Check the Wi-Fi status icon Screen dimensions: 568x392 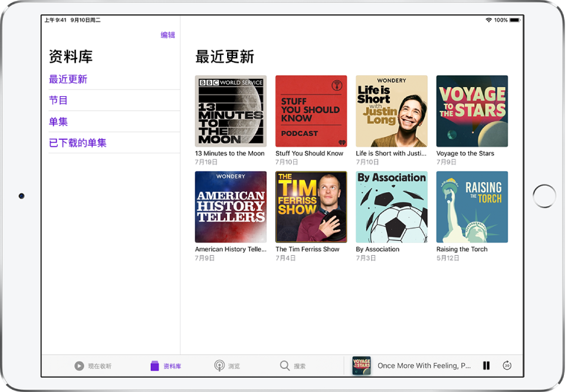pos(488,20)
